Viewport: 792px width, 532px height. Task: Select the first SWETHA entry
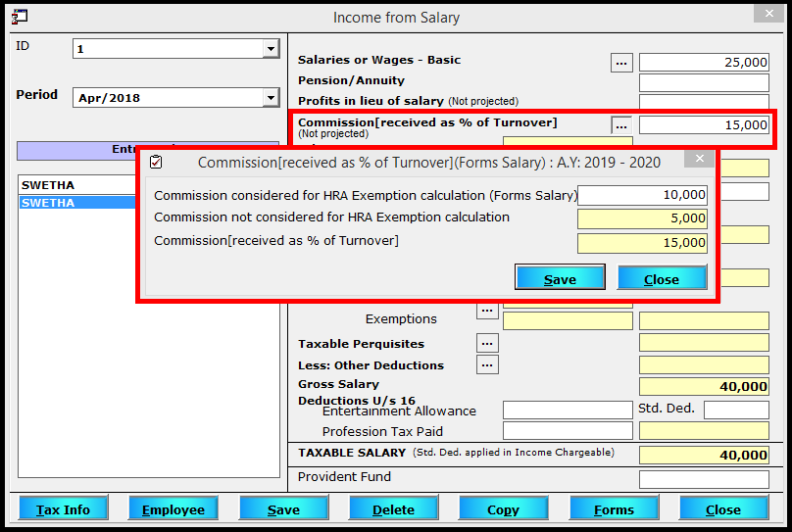(77, 185)
